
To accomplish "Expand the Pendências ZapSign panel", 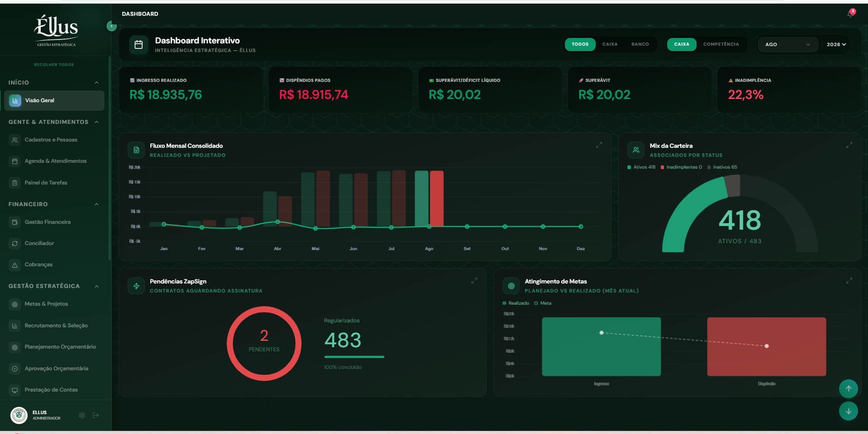I will (474, 281).
